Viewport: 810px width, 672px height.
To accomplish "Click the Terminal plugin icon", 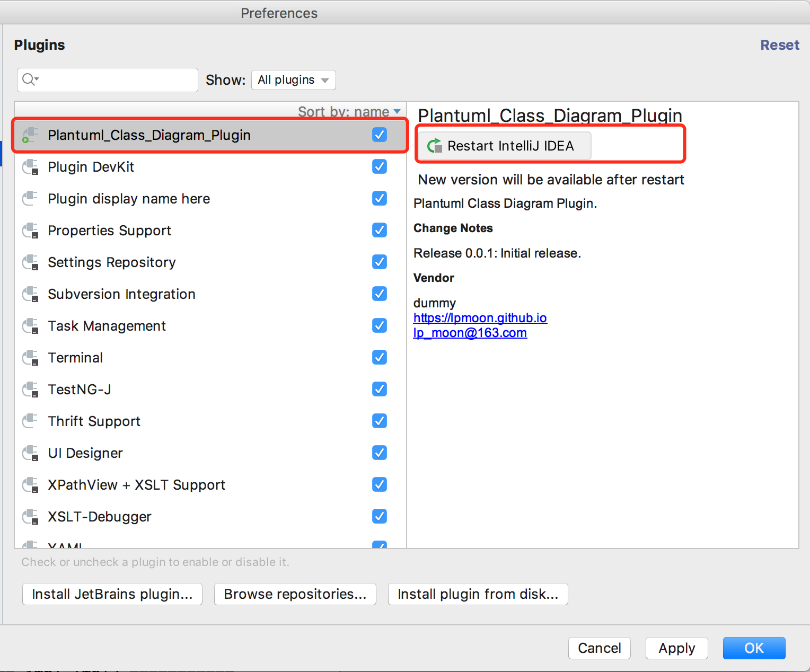I will (x=30, y=358).
